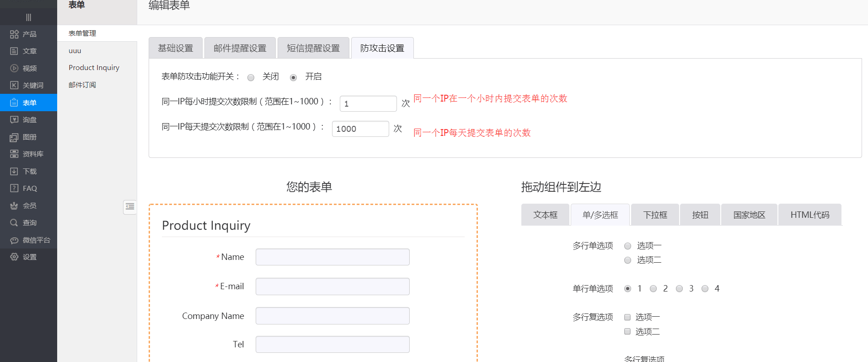Select the 关闭 radio for anti-attack switch

coord(251,78)
